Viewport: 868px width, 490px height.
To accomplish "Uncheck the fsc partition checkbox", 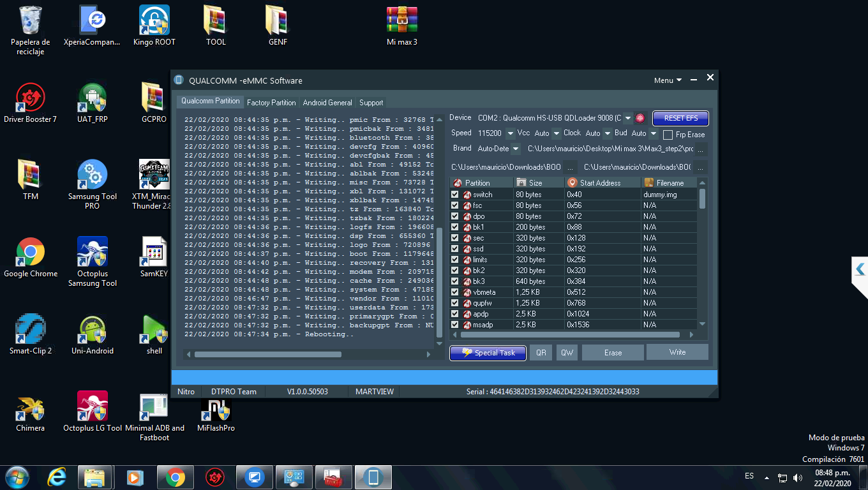I will coord(455,205).
